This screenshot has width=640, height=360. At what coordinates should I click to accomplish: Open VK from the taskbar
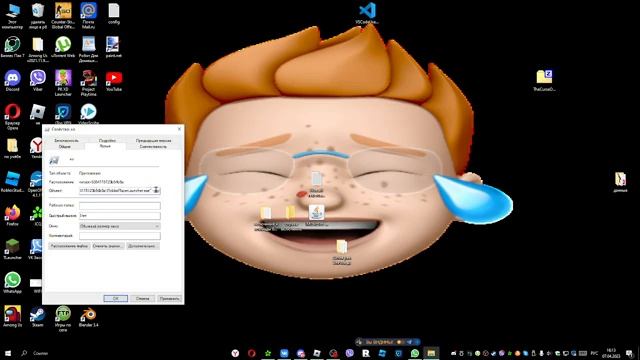pyautogui.click(x=284, y=353)
